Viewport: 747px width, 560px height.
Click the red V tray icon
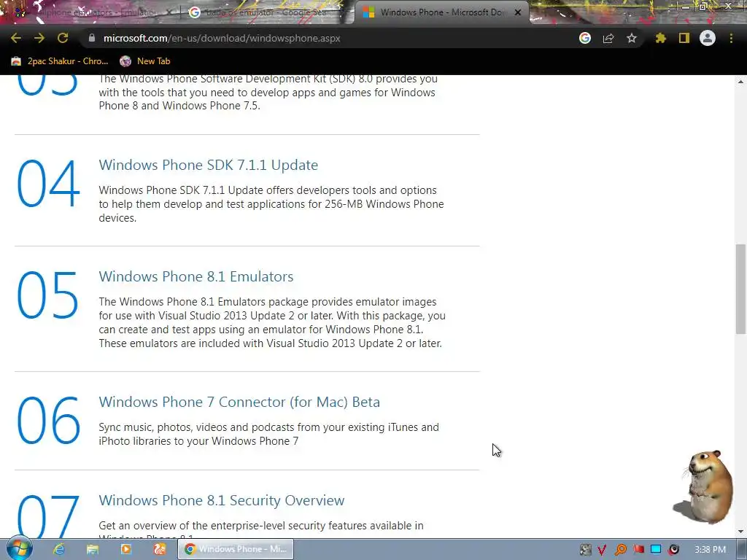coord(602,550)
